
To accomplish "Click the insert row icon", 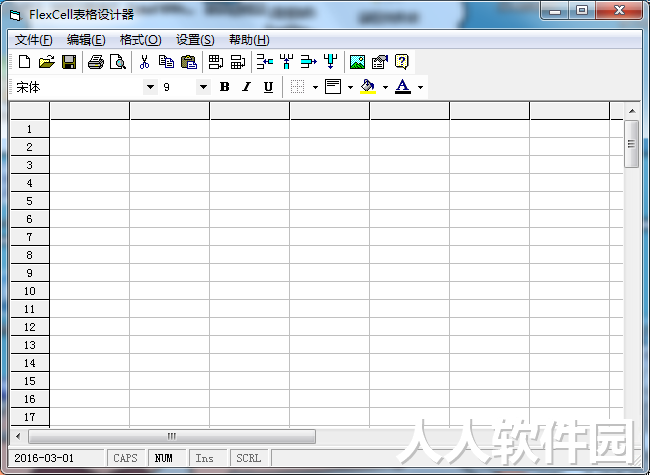I will pos(264,62).
